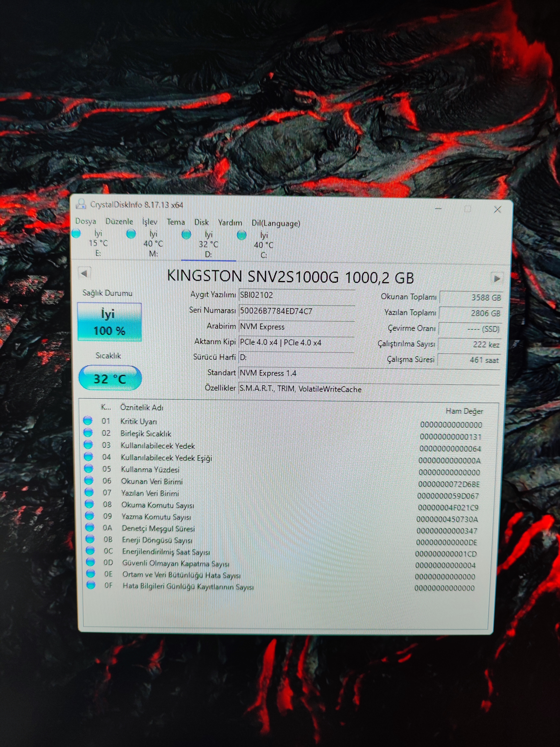The height and width of the screenshot is (747, 560).
Task: Click the C: drive status orb icon
Action: (x=242, y=235)
